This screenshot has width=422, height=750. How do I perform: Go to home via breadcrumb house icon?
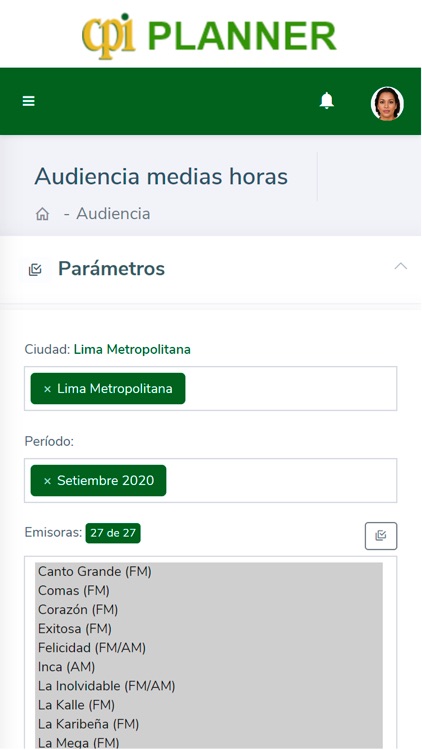[x=43, y=214]
